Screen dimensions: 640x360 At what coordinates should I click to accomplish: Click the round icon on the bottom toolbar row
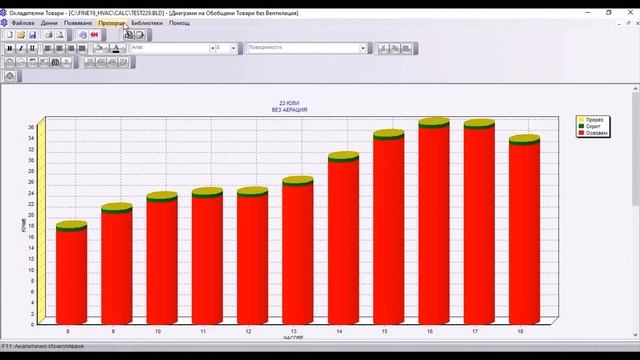(10, 76)
